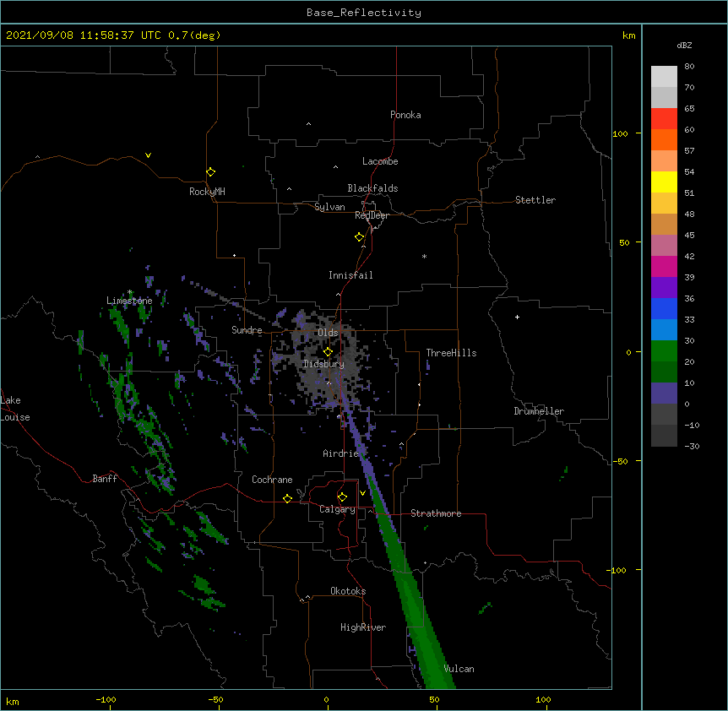The image size is (728, 711).
Task: Click the Stettler city label
Action: (535, 200)
